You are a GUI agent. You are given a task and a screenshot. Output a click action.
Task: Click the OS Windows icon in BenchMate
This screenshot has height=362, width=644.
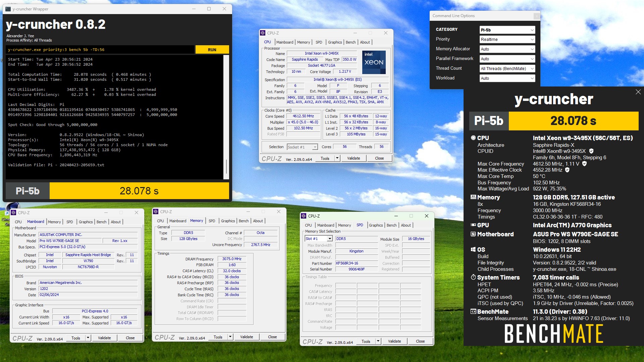point(473,249)
